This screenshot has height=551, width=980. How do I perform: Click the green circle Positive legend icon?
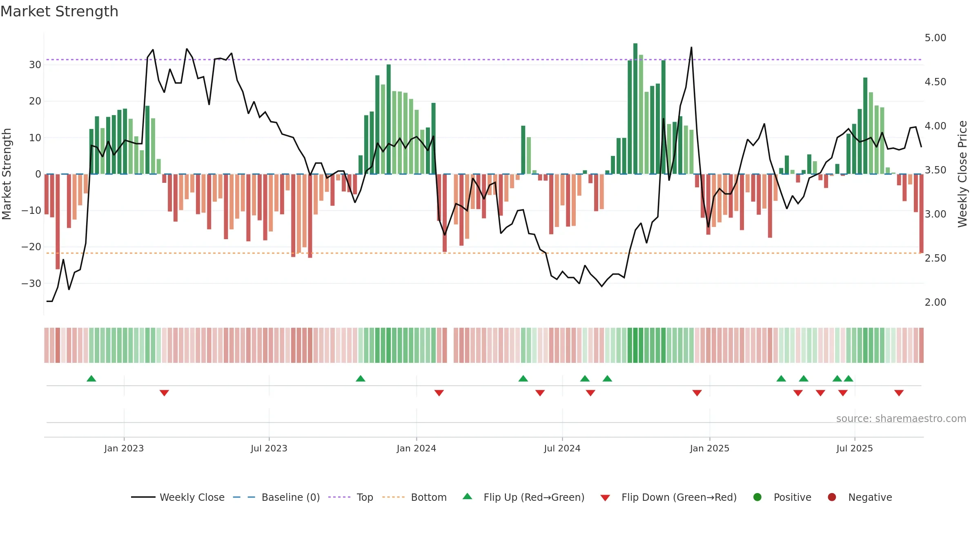757,497
